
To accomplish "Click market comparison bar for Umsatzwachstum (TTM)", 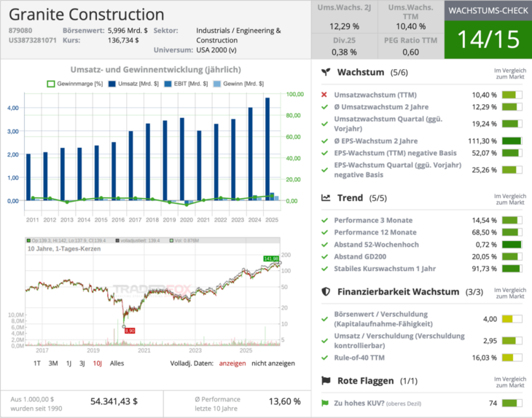I will (512, 95).
